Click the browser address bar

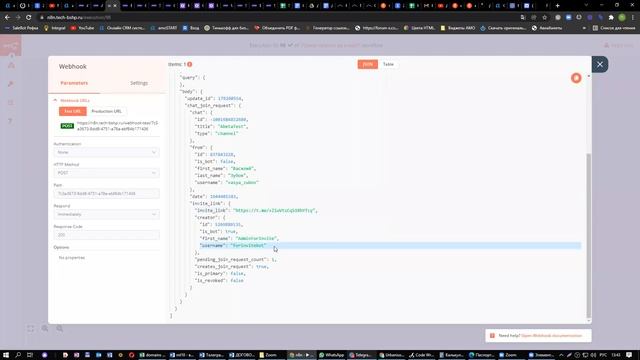pyautogui.click(x=278, y=18)
